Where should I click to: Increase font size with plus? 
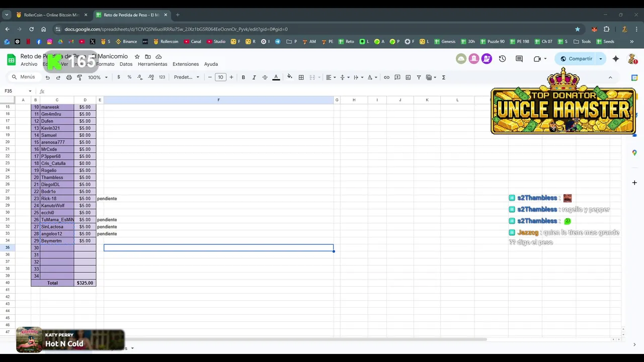[x=231, y=77]
